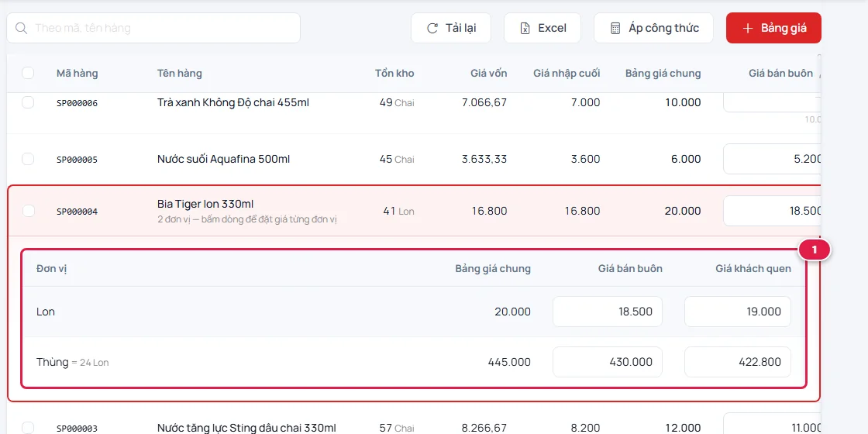
Task: Check the box for SP000003
Action: click(28, 428)
